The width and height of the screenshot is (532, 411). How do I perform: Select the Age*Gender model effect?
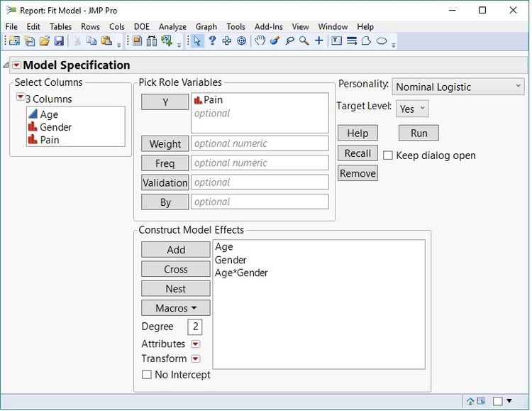point(241,273)
